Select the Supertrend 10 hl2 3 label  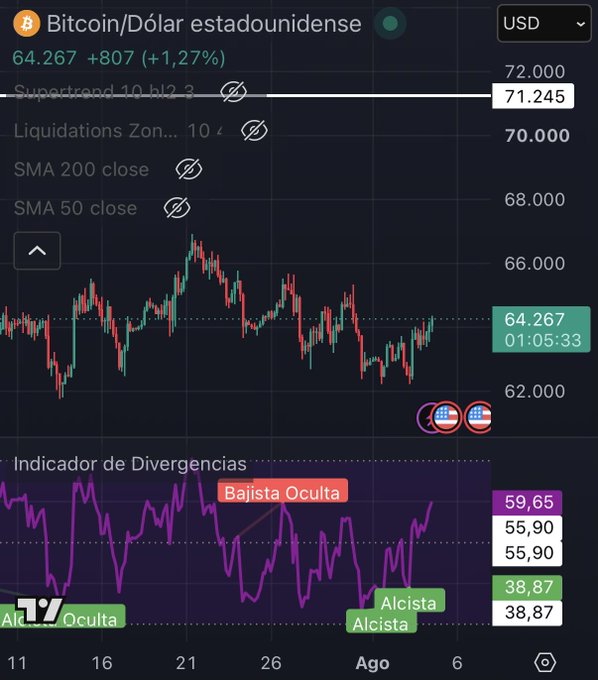tap(104, 92)
